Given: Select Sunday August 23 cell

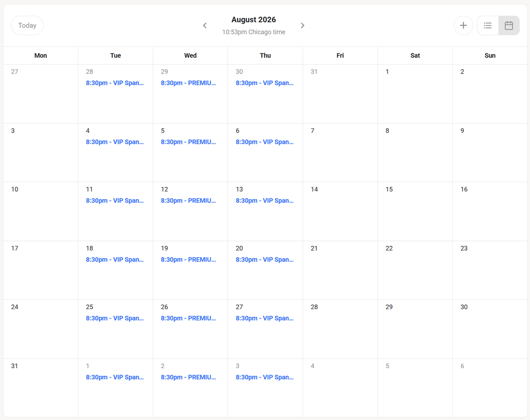Looking at the screenshot, I should click(x=490, y=270).
